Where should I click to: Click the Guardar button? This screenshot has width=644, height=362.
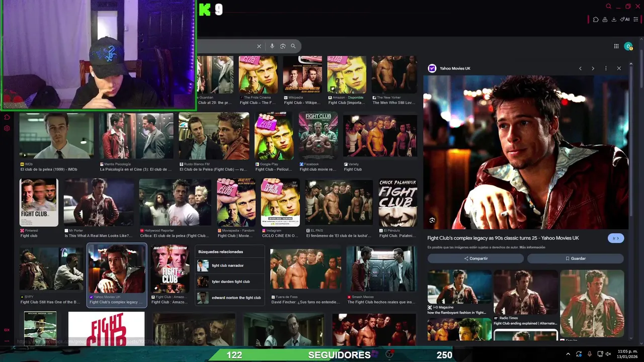coord(576,258)
